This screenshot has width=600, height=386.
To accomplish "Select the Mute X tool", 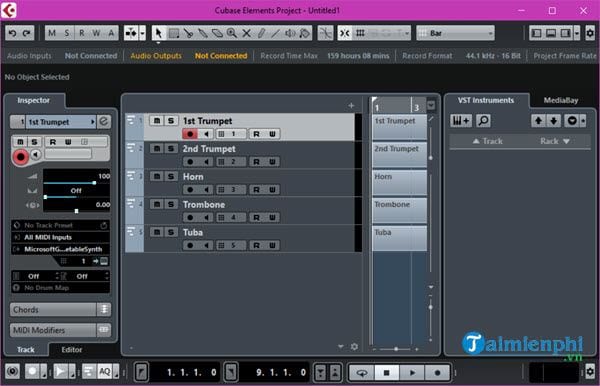I will pyautogui.click(x=246, y=33).
